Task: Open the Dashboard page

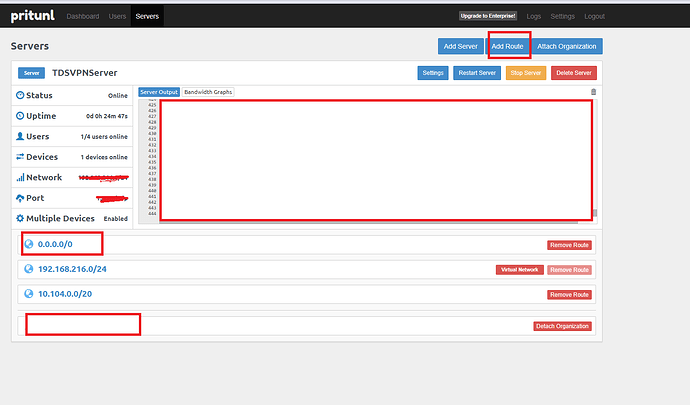Action: tap(81, 16)
